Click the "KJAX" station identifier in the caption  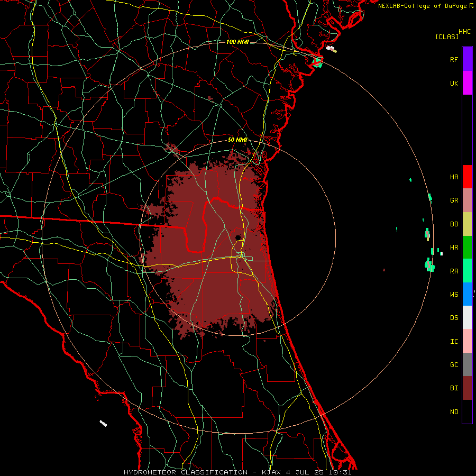[x=271, y=472]
